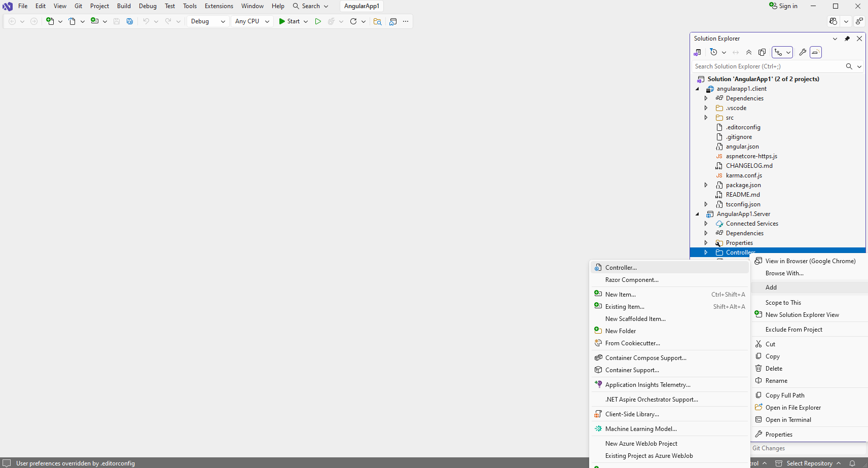Pin the Solution Explorer panel
The image size is (868, 468).
coord(847,39)
